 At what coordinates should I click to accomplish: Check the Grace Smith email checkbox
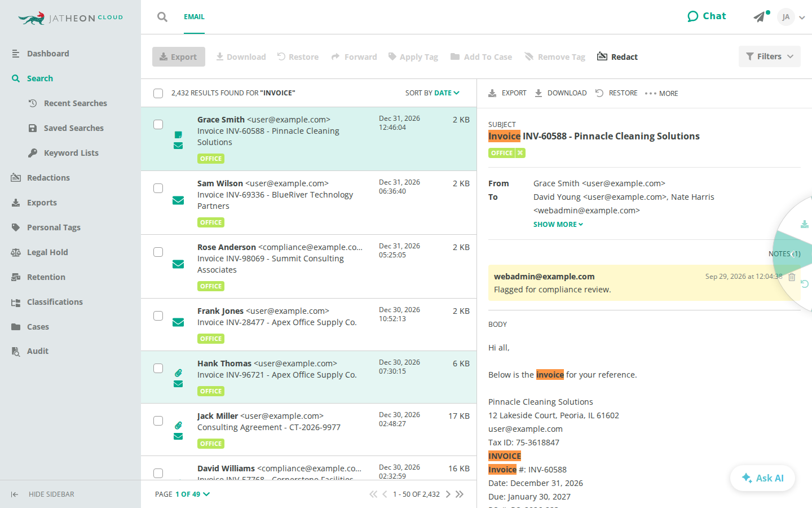pos(158,124)
